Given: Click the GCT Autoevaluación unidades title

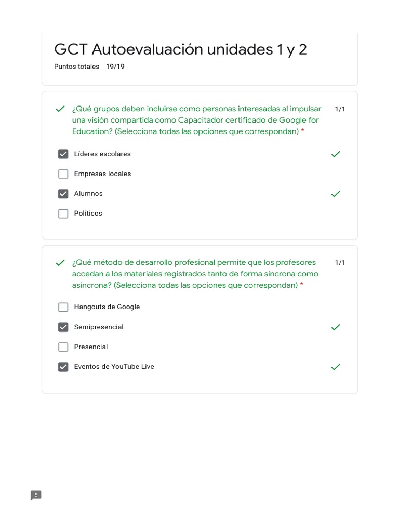Looking at the screenshot, I should point(180,49).
